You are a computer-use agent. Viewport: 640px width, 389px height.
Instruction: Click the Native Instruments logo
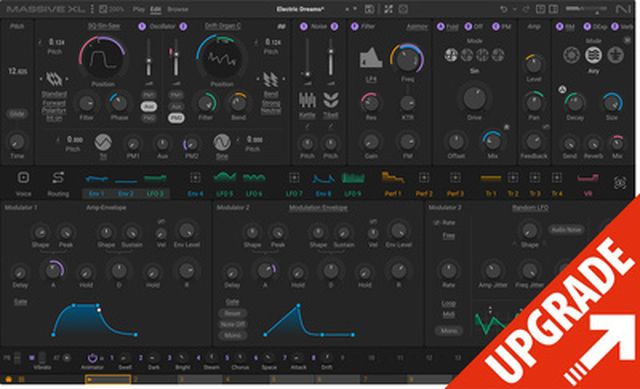tap(623, 9)
